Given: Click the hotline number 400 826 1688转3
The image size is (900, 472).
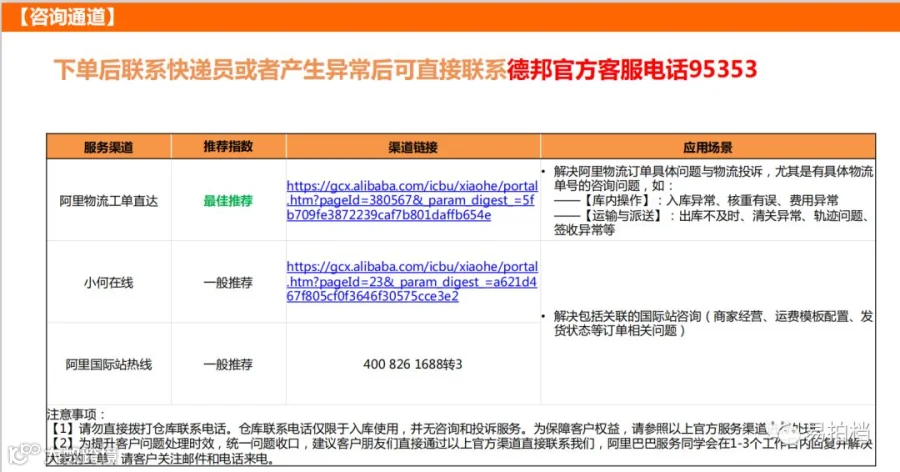Looking at the screenshot, I should (x=413, y=364).
